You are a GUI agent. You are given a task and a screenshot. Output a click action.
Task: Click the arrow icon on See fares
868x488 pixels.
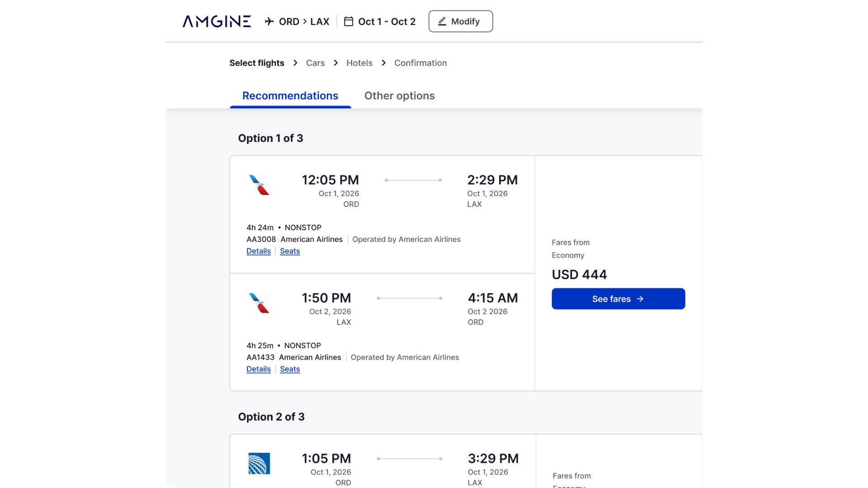(x=640, y=299)
